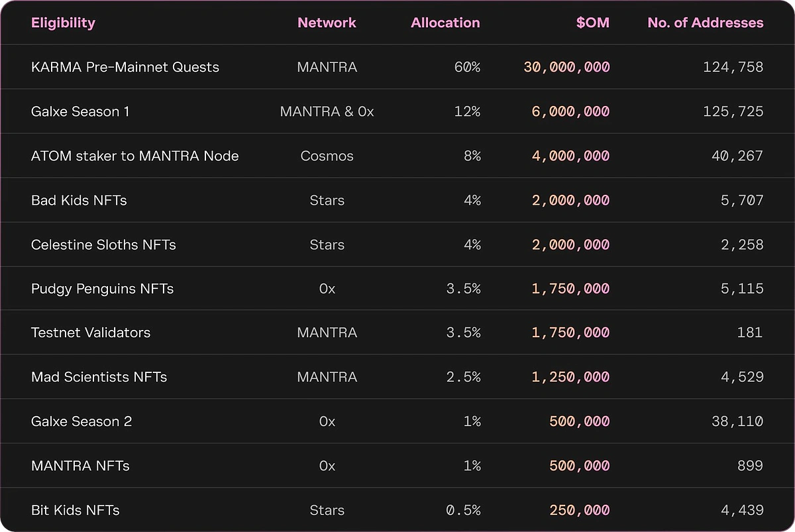Screen dimensions: 795x532
Task: Click the 4,439 addresses count
Action: pos(742,510)
